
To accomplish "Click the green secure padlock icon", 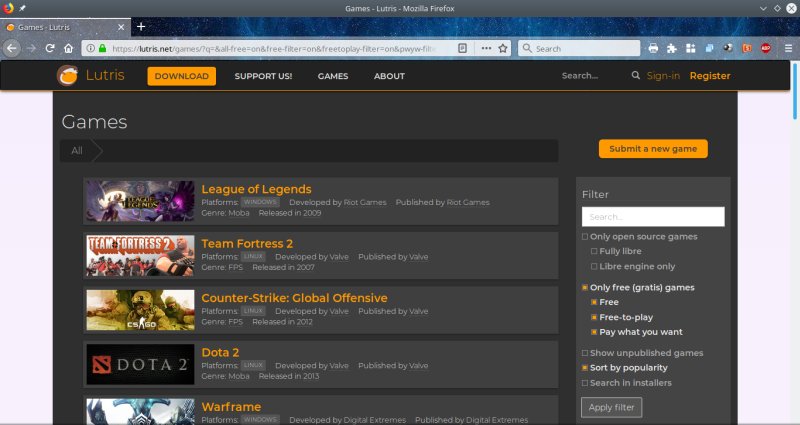I will click(x=102, y=48).
